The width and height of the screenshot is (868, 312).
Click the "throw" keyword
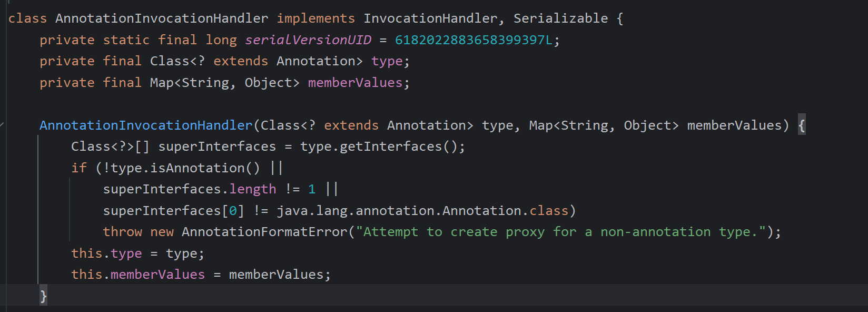[122, 232]
